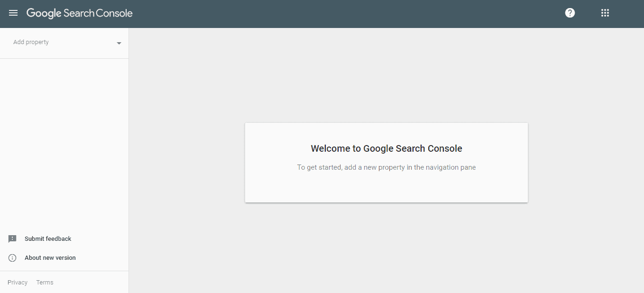Open the Privacy link
The image size is (644, 293).
(x=18, y=283)
